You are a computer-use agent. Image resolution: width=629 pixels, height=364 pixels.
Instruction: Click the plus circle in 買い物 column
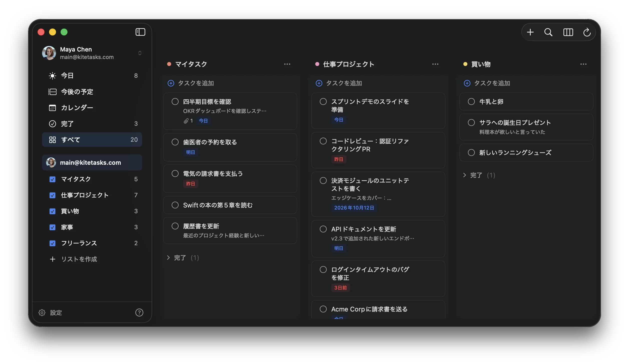(x=467, y=83)
